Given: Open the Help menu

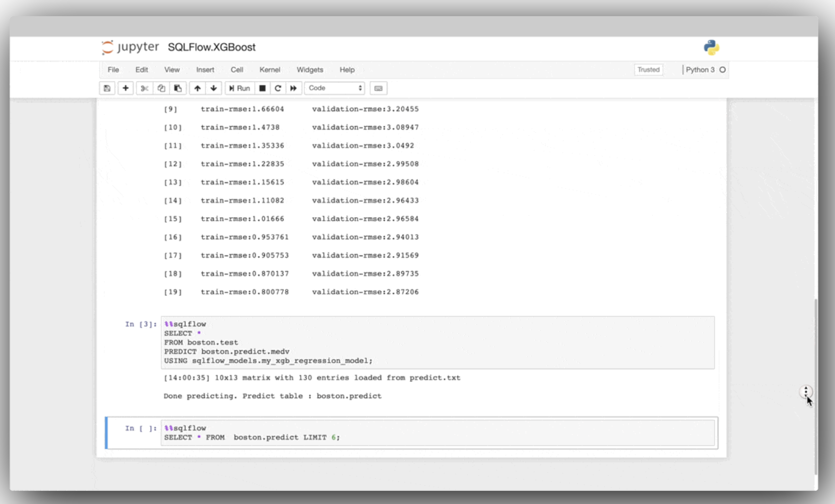Looking at the screenshot, I should pos(347,70).
